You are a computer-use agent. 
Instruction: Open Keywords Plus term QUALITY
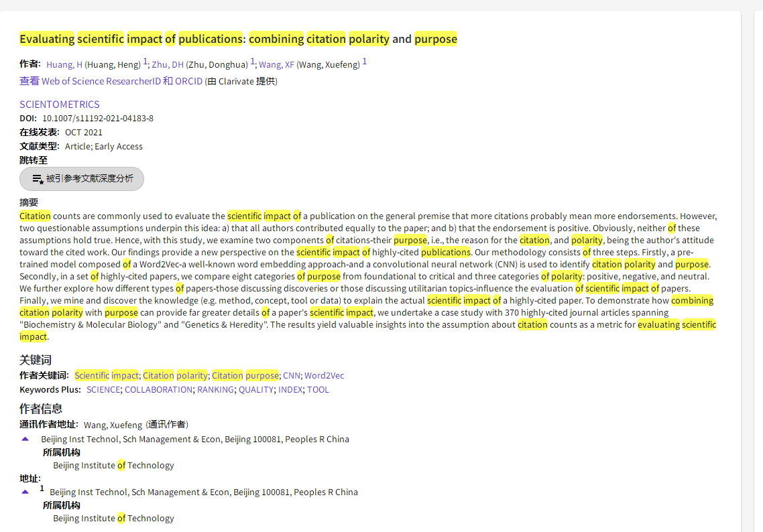(256, 390)
